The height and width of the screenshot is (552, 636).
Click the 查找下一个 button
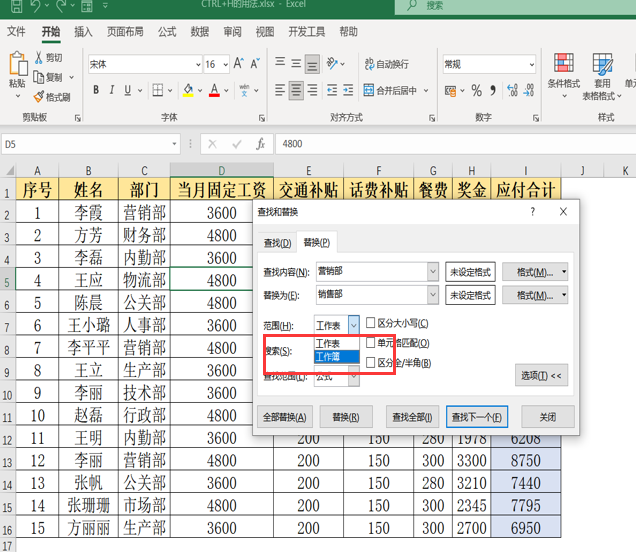coord(477,417)
